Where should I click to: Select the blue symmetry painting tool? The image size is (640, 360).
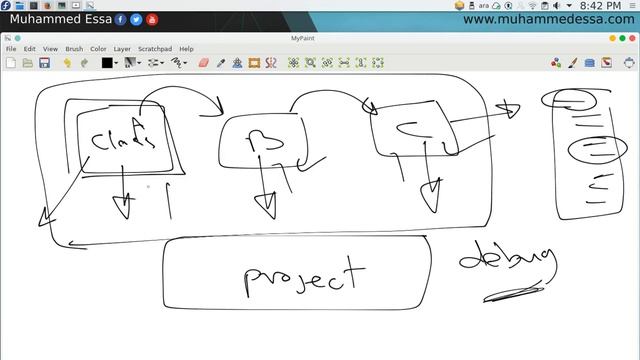(237, 63)
